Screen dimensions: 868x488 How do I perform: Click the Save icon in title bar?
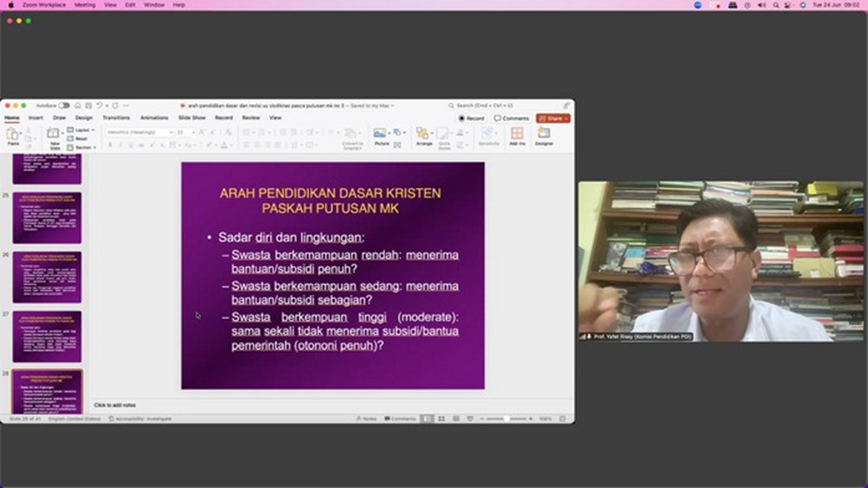point(88,105)
